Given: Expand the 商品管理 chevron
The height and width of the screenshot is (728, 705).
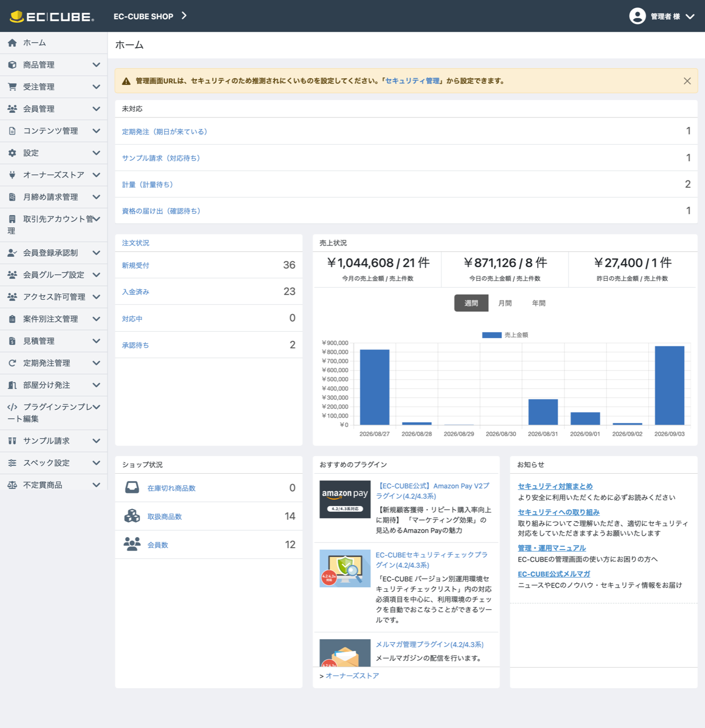Looking at the screenshot, I should pyautogui.click(x=96, y=65).
